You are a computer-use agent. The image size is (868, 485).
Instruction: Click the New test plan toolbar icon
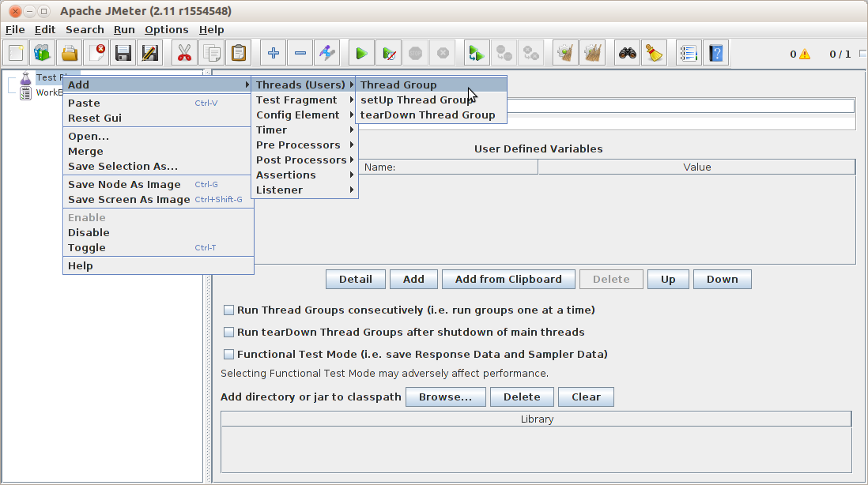(16, 53)
